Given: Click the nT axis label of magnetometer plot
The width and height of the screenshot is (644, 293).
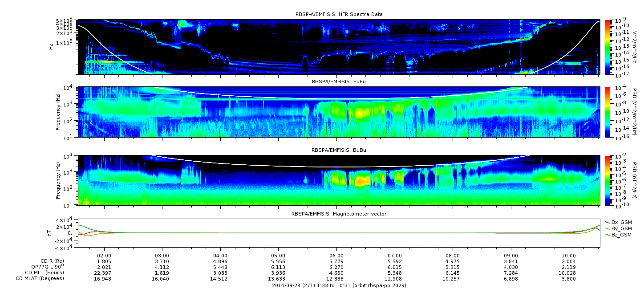Looking at the screenshot, I should 51,233.
